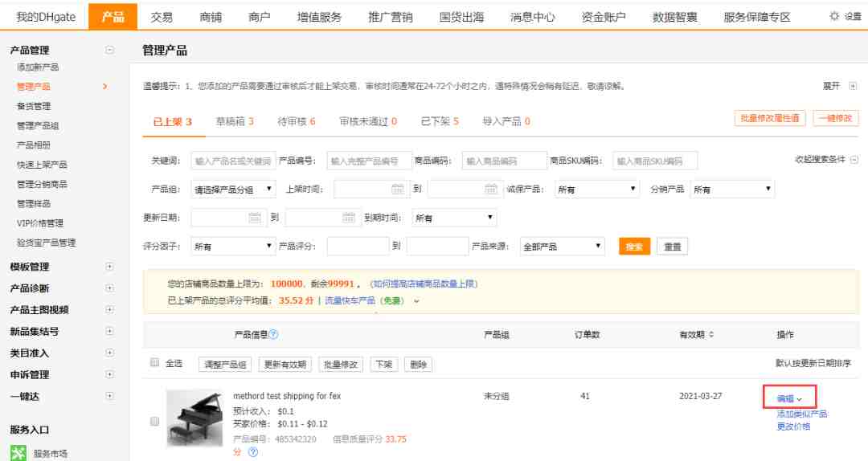Open the 推广营销 top menu
This screenshot has height=461, width=868.
(391, 17)
